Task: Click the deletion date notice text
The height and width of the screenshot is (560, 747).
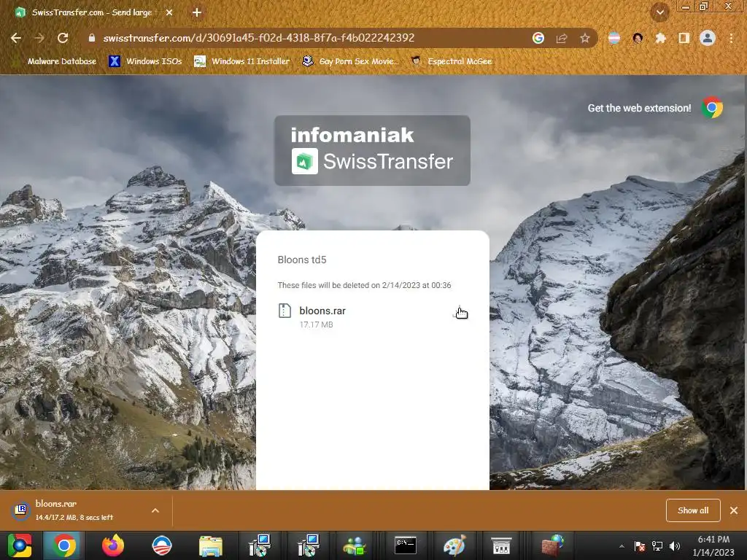Action: tap(364, 285)
